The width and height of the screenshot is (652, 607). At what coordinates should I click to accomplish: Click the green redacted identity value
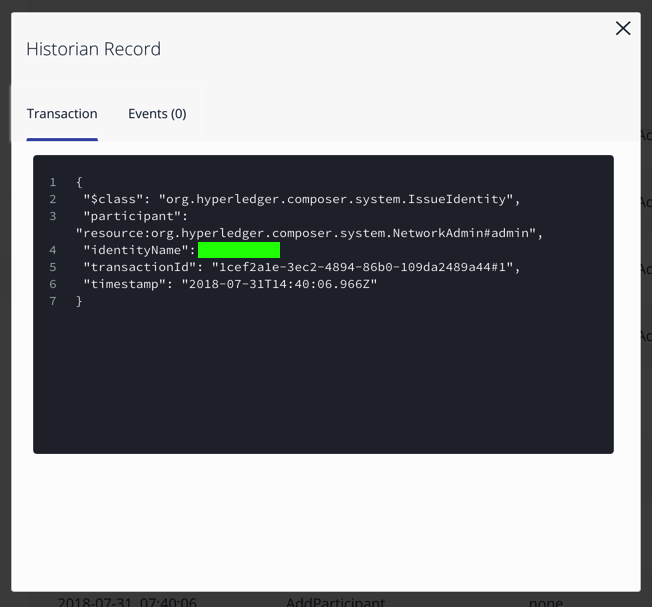[x=239, y=250]
